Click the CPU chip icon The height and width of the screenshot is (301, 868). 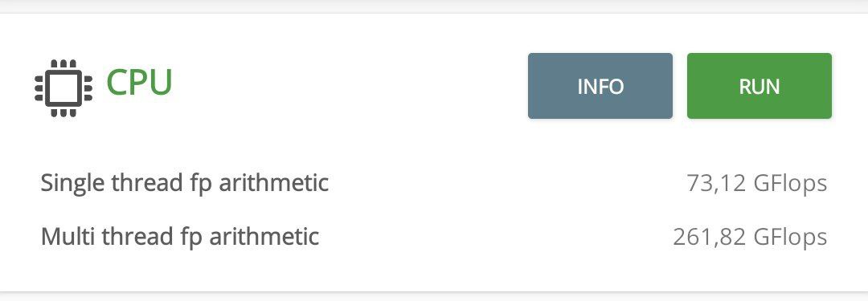63,88
